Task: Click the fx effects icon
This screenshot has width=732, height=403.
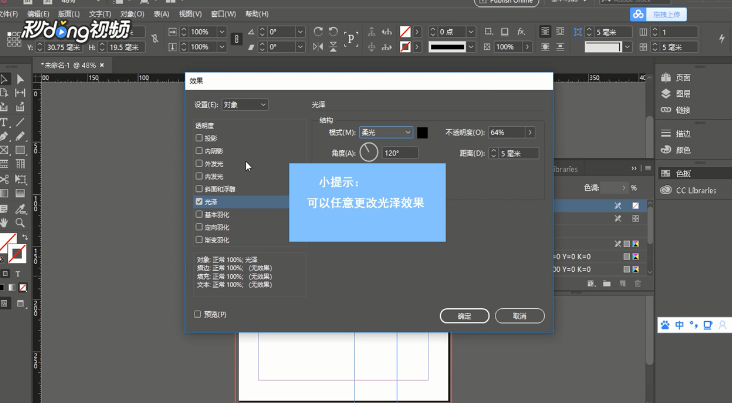Action: pyautogui.click(x=521, y=32)
